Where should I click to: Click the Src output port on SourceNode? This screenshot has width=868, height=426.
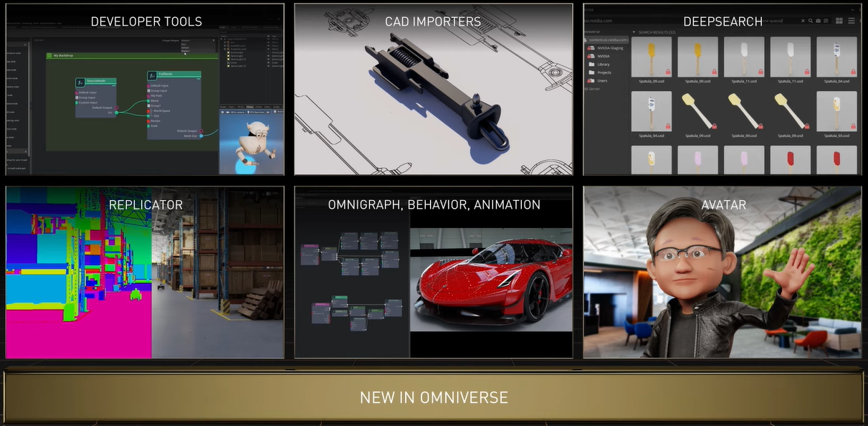coord(116,113)
